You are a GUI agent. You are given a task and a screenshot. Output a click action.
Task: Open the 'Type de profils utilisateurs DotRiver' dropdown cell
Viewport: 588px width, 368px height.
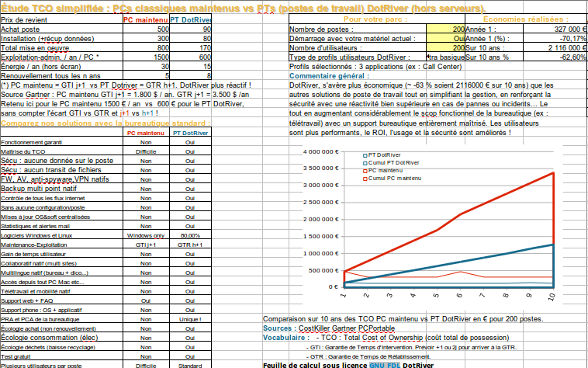445,57
